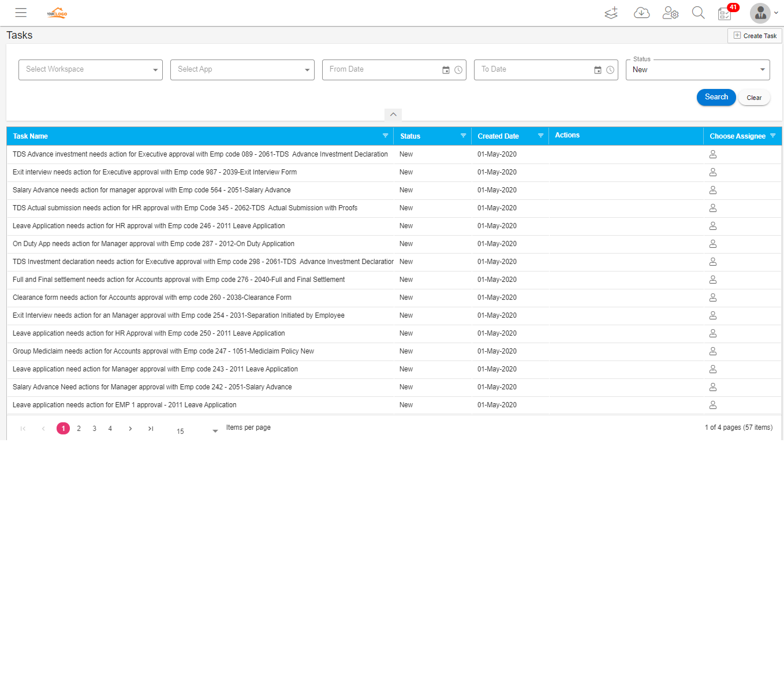Image resolution: width=784 pixels, height=677 pixels.
Task: Choose assignee for Exit Interview Emp code 254
Action: click(713, 315)
